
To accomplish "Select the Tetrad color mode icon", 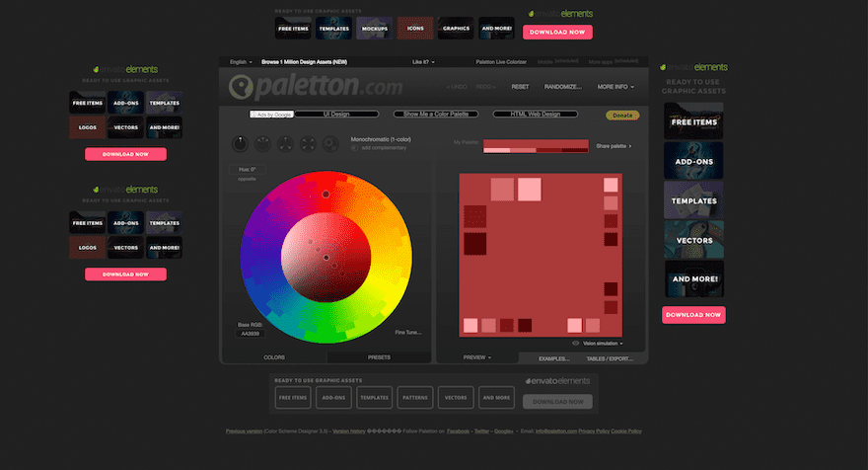I will 308,144.
